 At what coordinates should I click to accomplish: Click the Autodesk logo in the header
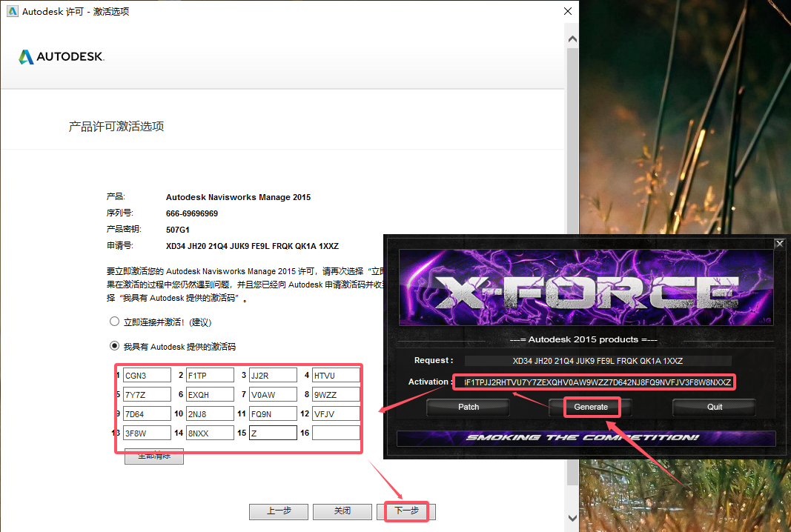point(62,57)
